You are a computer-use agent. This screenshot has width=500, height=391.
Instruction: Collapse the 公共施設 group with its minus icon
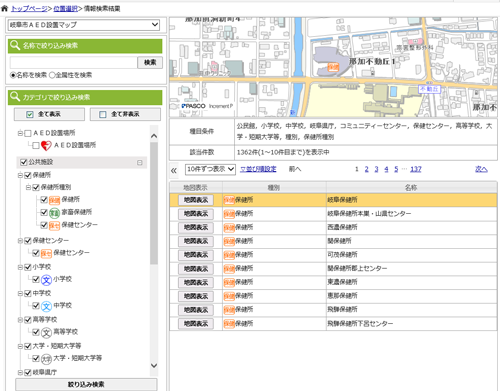pos(140,163)
